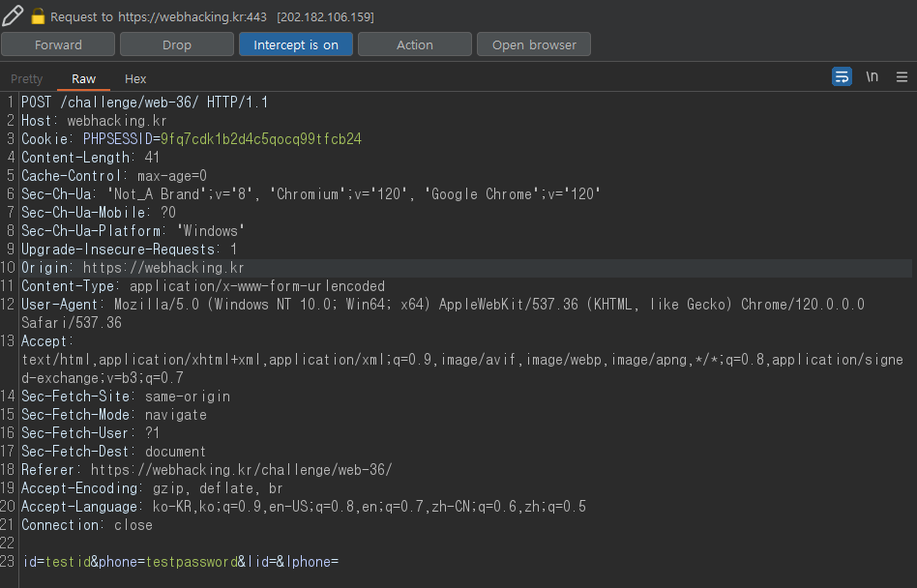Toggle the word wrap icon

click(842, 76)
